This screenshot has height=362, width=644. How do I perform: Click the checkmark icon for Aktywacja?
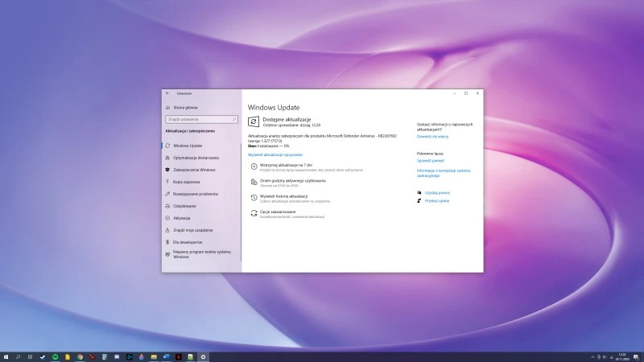click(x=167, y=218)
